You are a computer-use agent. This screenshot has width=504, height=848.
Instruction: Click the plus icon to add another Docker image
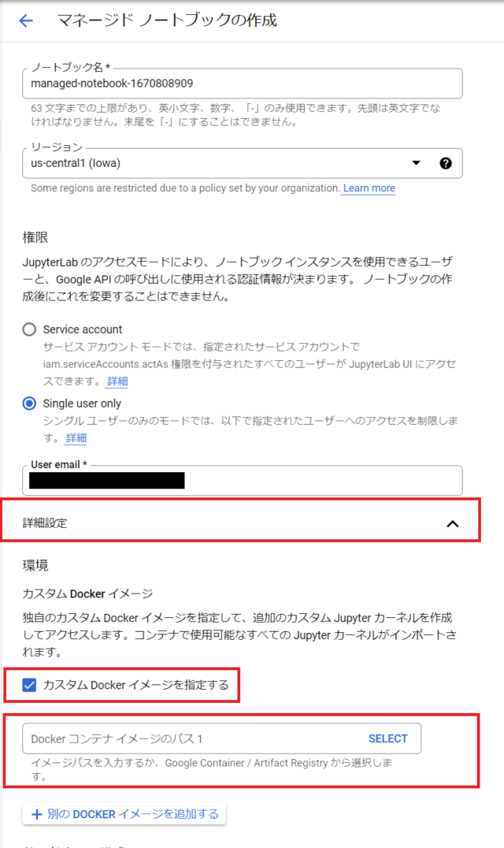click(37, 814)
